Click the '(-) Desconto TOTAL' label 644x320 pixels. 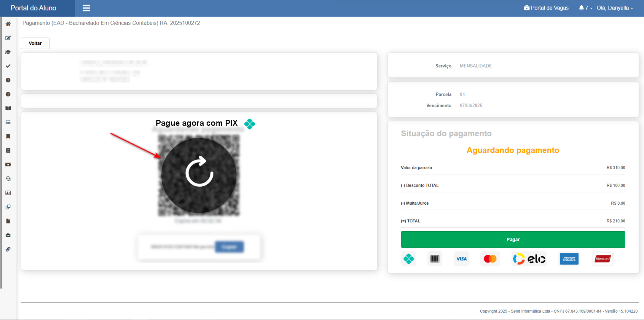pyautogui.click(x=420, y=185)
